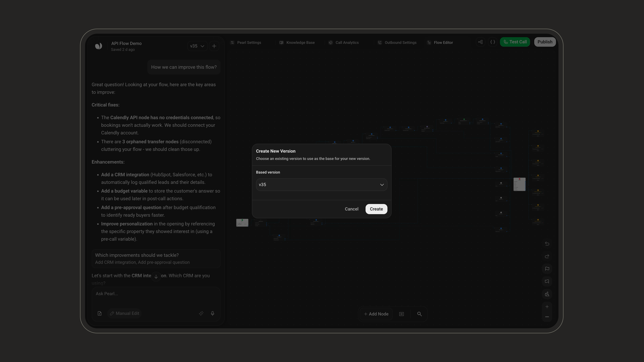This screenshot has height=362, width=644.
Task: Click the Pearl Settings tab icon
Action: point(232,42)
